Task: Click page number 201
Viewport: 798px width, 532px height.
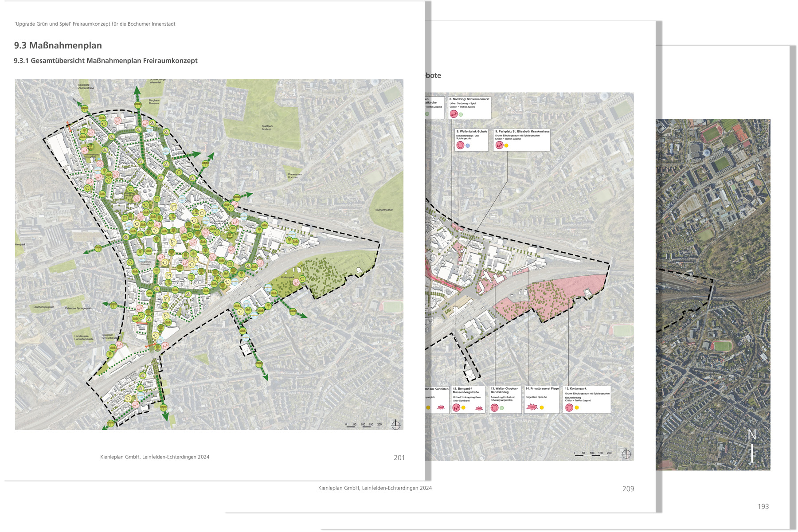Action: (x=399, y=458)
